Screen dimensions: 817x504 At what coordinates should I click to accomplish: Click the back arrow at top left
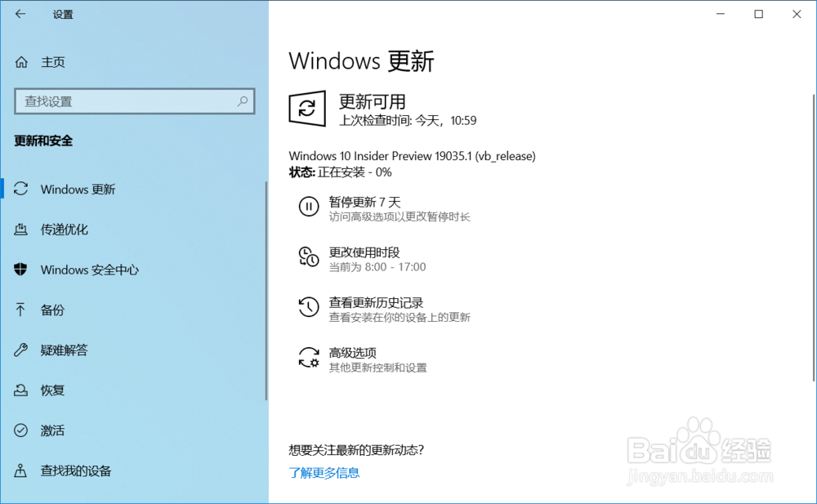click(x=20, y=14)
